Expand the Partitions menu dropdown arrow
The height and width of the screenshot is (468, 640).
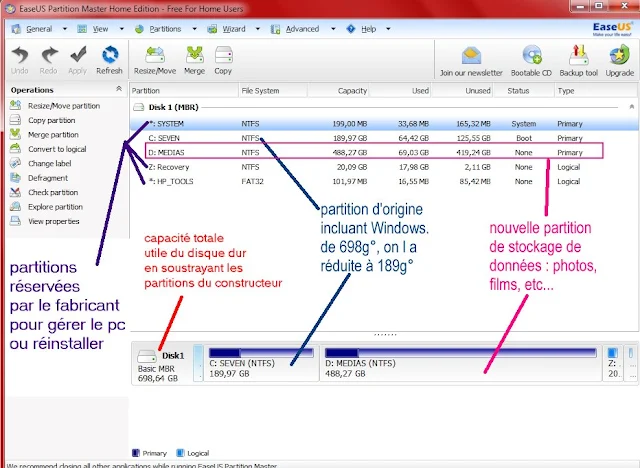194,29
